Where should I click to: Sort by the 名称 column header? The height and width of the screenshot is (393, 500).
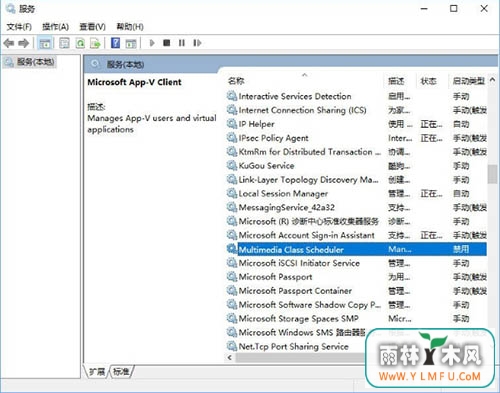click(x=236, y=81)
